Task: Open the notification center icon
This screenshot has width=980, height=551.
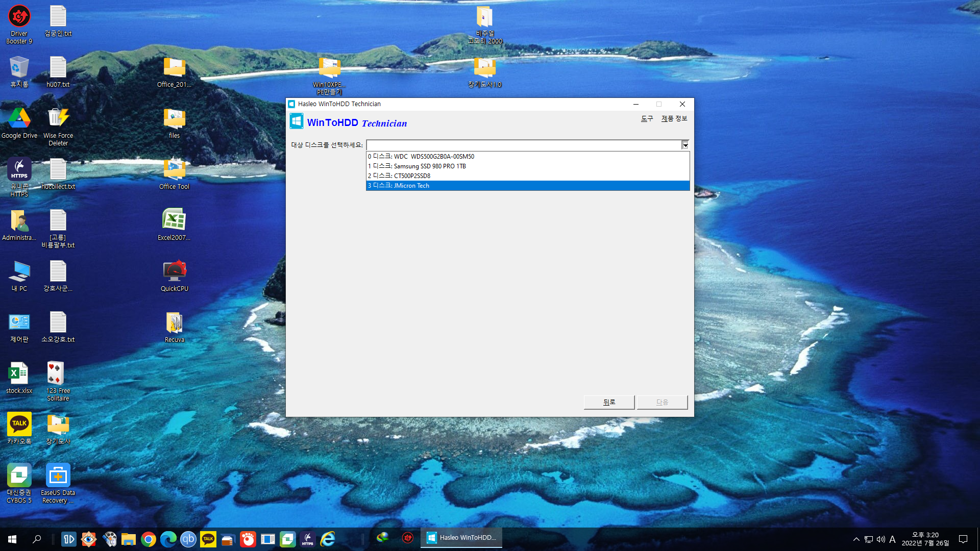Action: (x=963, y=539)
